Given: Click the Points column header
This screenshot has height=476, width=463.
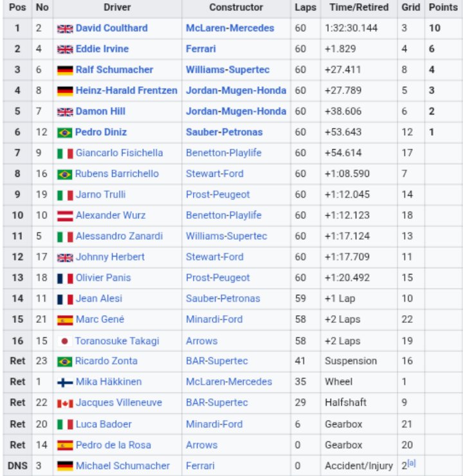Looking at the screenshot, I should 443,8.
